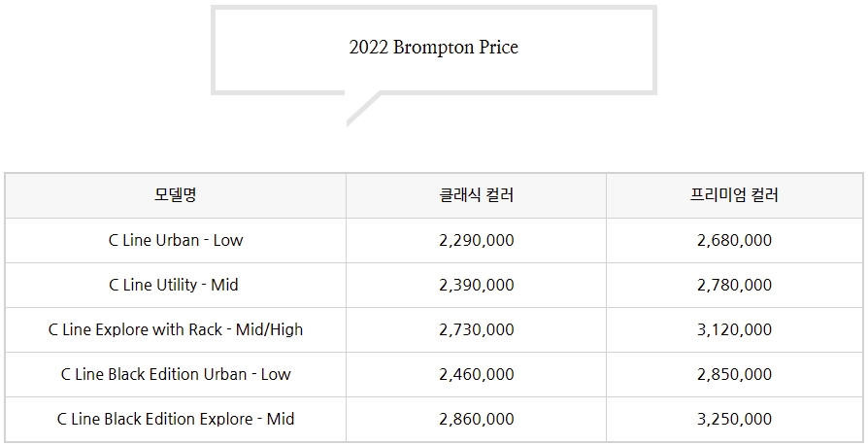Click the C Line Urban - Low row
This screenshot has width=868, height=445.
[434, 241]
